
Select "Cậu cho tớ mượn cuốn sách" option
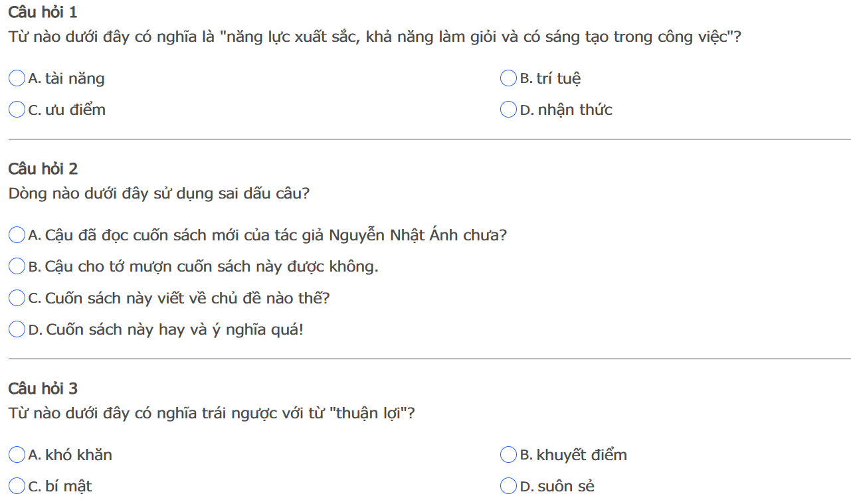coord(17,266)
